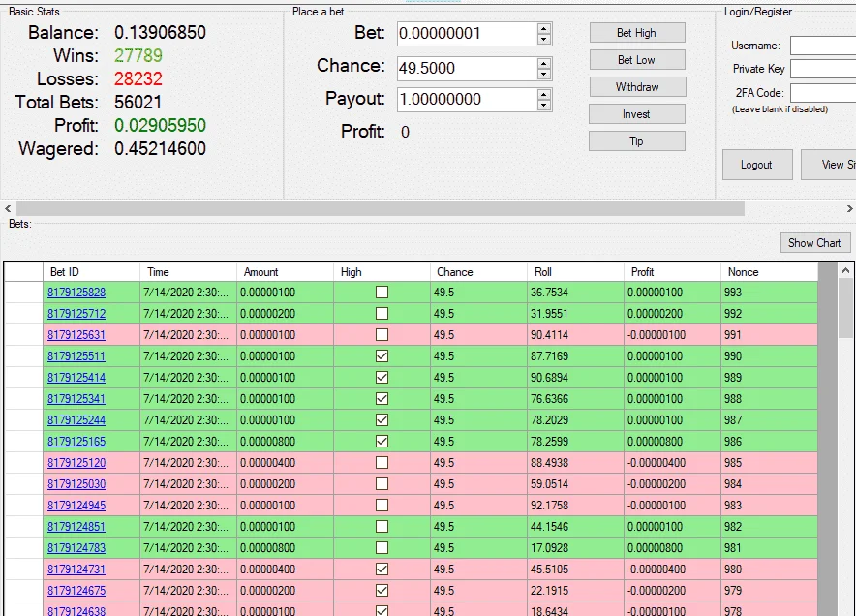
Task: Toggle High checkbox for bet 8179125244
Action: click(x=382, y=420)
